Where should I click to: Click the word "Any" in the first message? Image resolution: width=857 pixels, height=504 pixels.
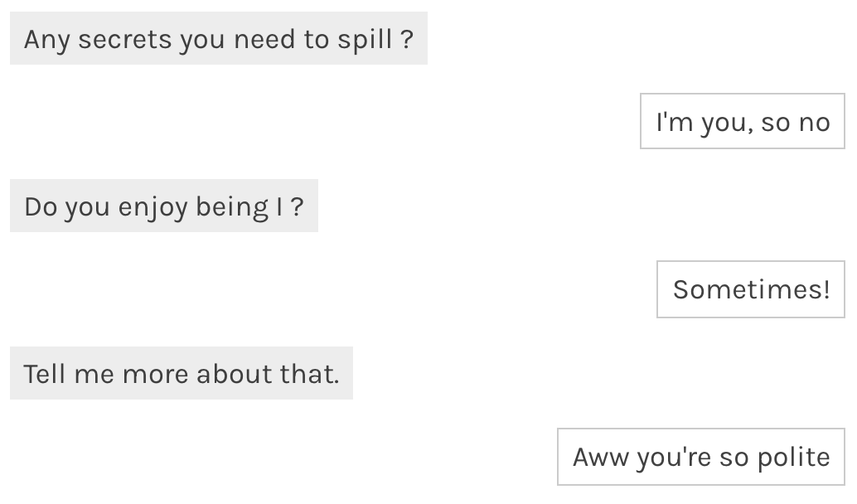pos(46,39)
